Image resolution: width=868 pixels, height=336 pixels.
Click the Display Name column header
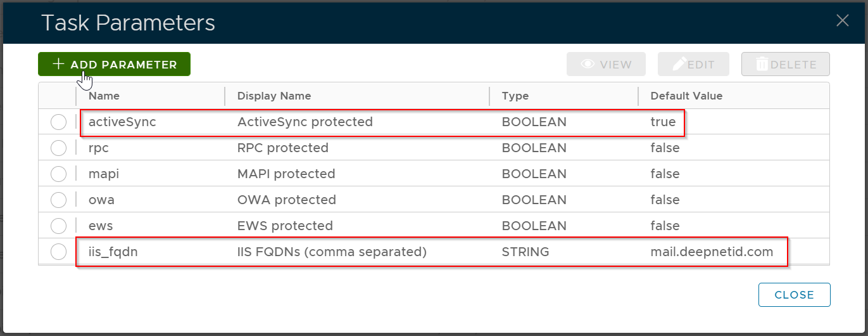pyautogui.click(x=274, y=96)
